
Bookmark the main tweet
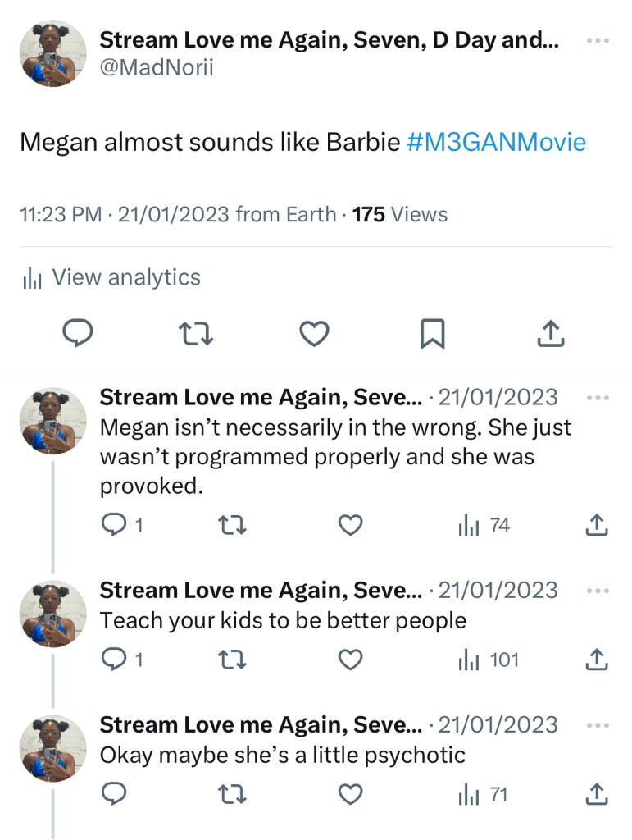pyautogui.click(x=432, y=332)
